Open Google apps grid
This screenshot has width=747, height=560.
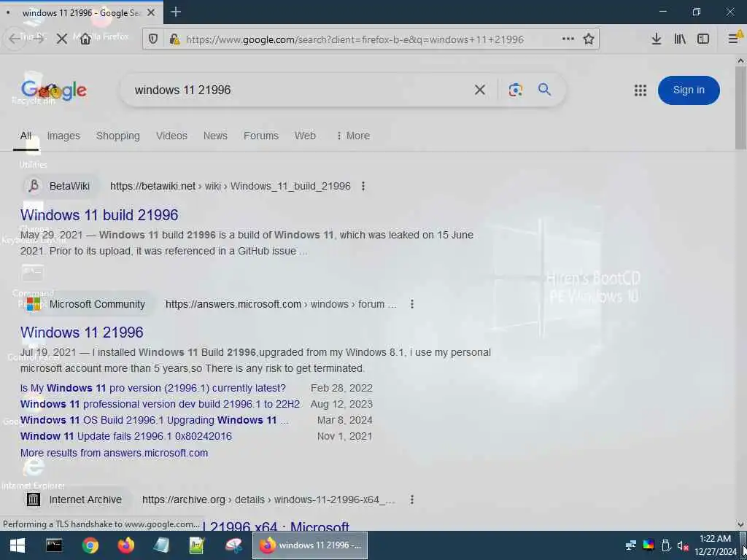click(640, 90)
